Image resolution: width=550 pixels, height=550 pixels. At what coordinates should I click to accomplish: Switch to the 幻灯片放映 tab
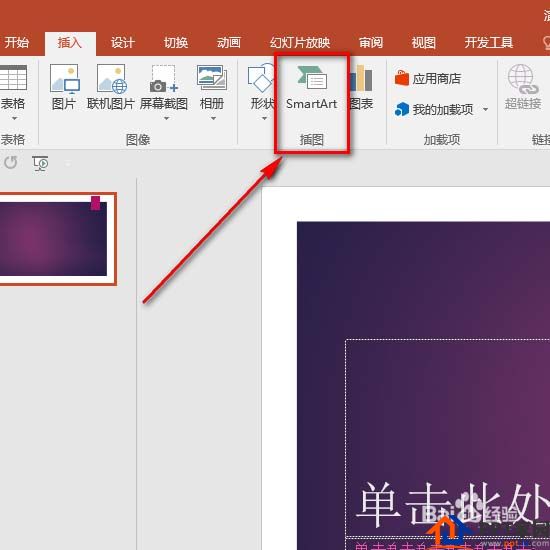pyautogui.click(x=300, y=43)
